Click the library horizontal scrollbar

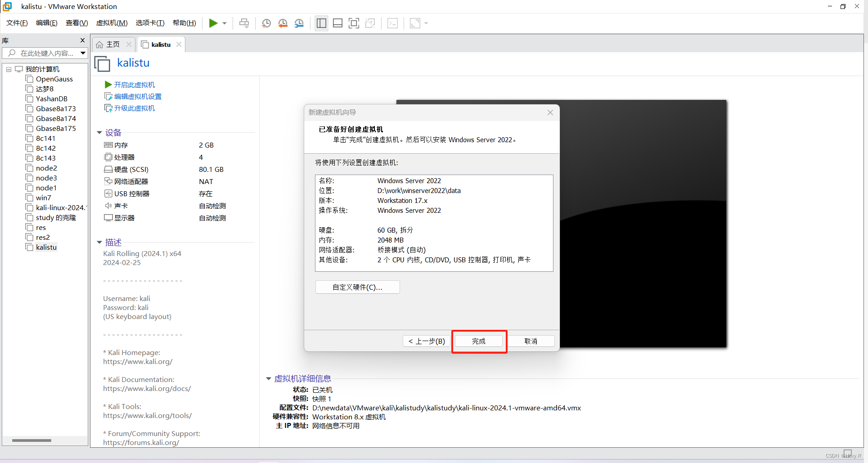click(x=31, y=441)
